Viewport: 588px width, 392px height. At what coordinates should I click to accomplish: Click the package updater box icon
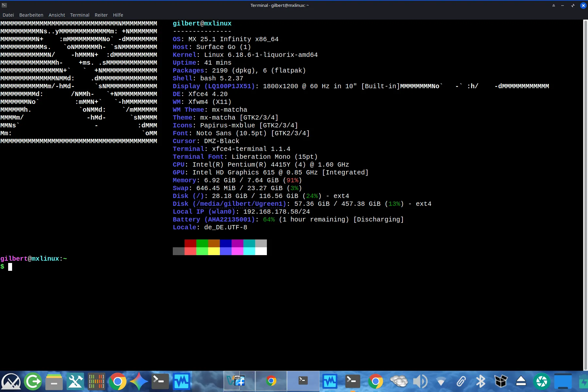coord(501,381)
